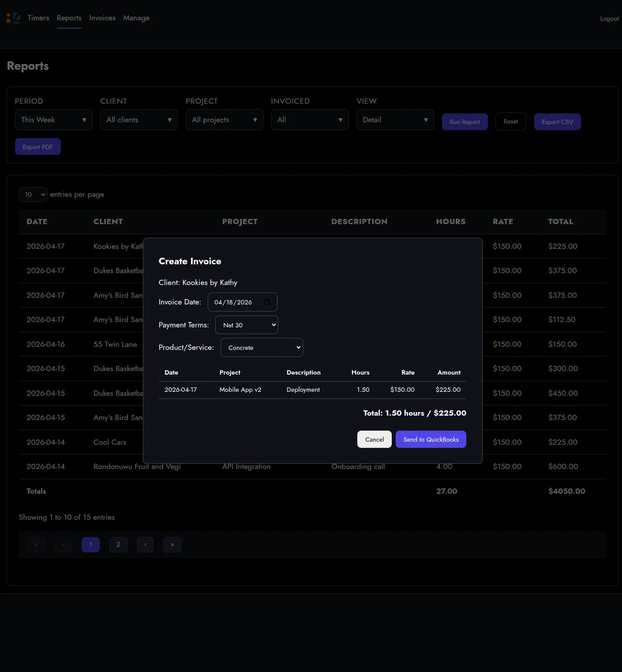Open the Product/Service Concrete dropdown
This screenshot has width=622, height=672.
click(262, 348)
